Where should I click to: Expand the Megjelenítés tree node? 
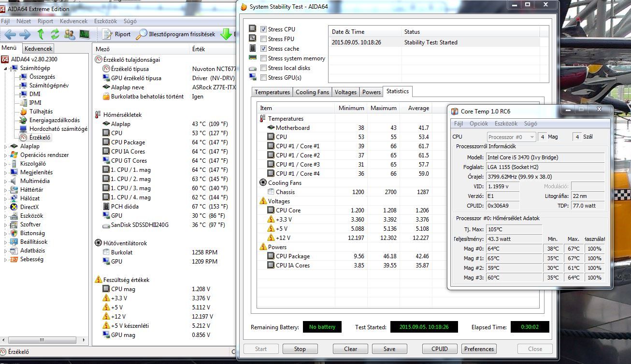point(6,172)
